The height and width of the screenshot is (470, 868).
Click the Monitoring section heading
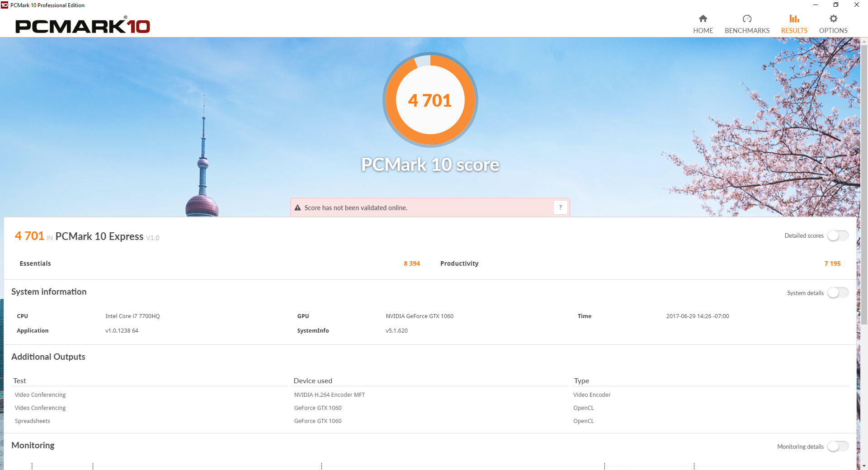click(33, 445)
